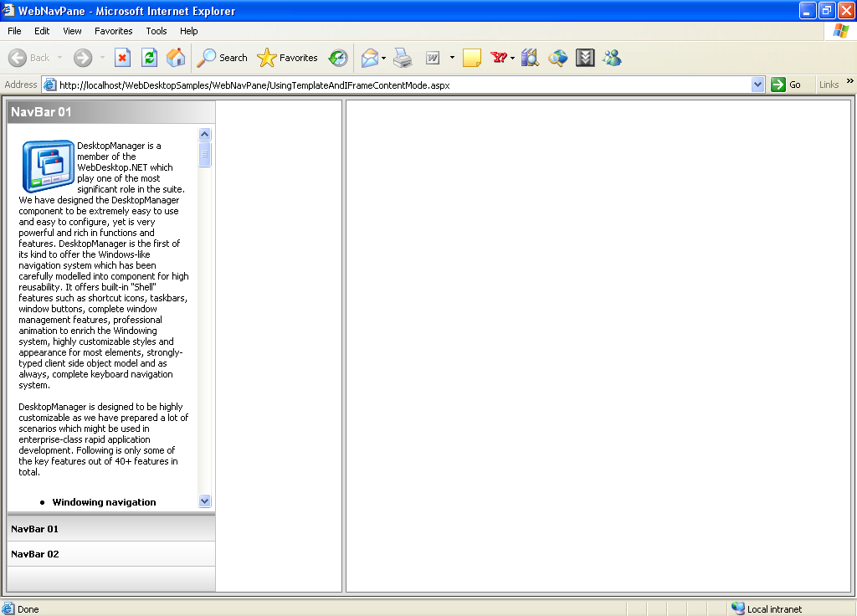Refresh the page with the Refresh icon
The height and width of the screenshot is (616, 857).
(149, 58)
